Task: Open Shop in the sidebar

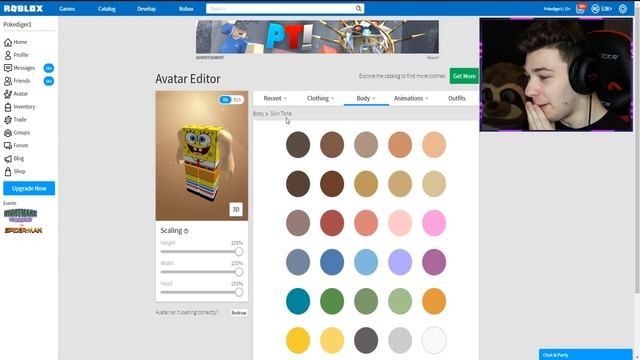Action: click(x=15, y=171)
